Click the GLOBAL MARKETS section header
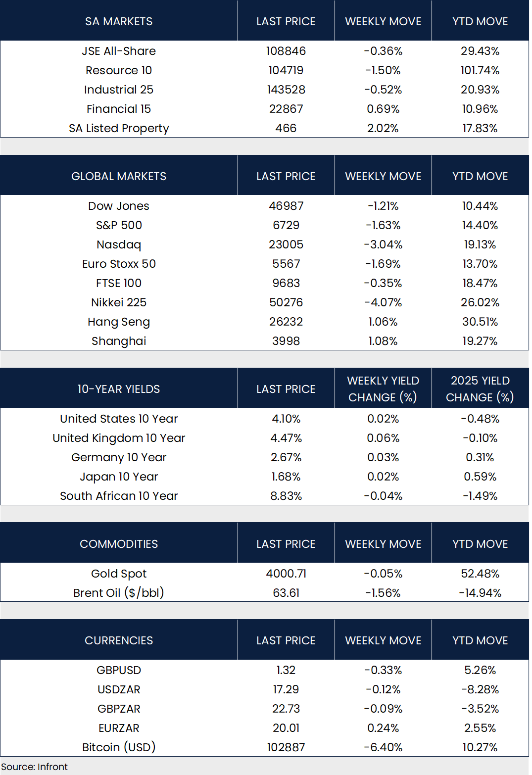The image size is (532, 775). pos(119,176)
